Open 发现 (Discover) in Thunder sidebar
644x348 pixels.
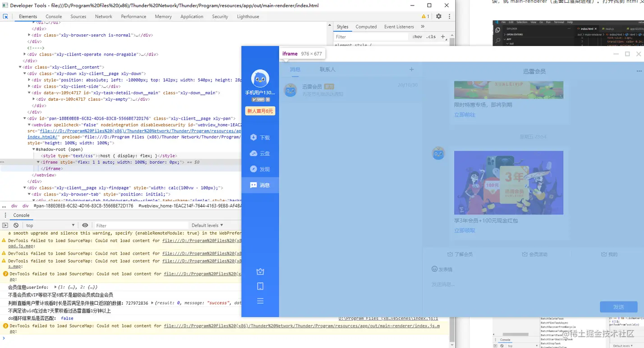click(260, 169)
